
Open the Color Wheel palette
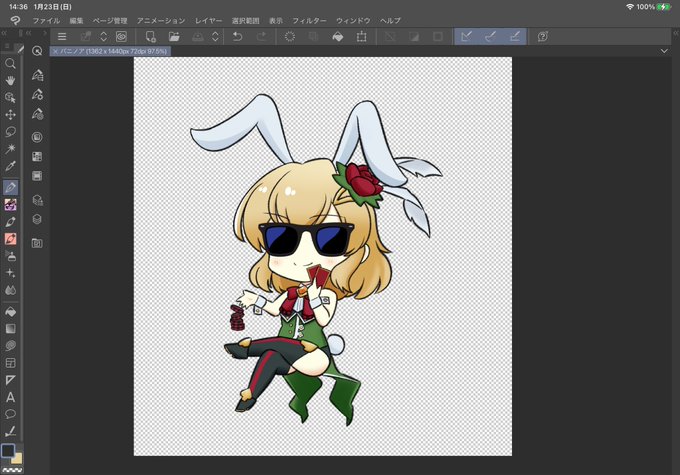[37, 137]
